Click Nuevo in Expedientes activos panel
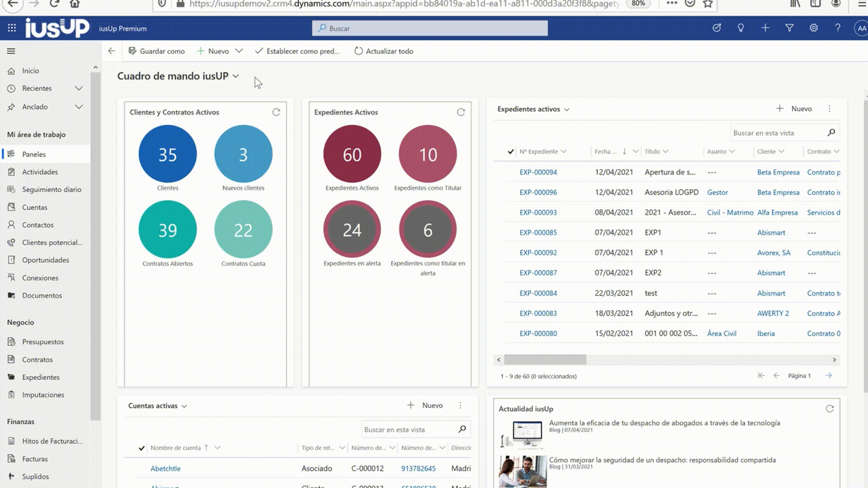This screenshot has height=488, width=868. pos(794,109)
